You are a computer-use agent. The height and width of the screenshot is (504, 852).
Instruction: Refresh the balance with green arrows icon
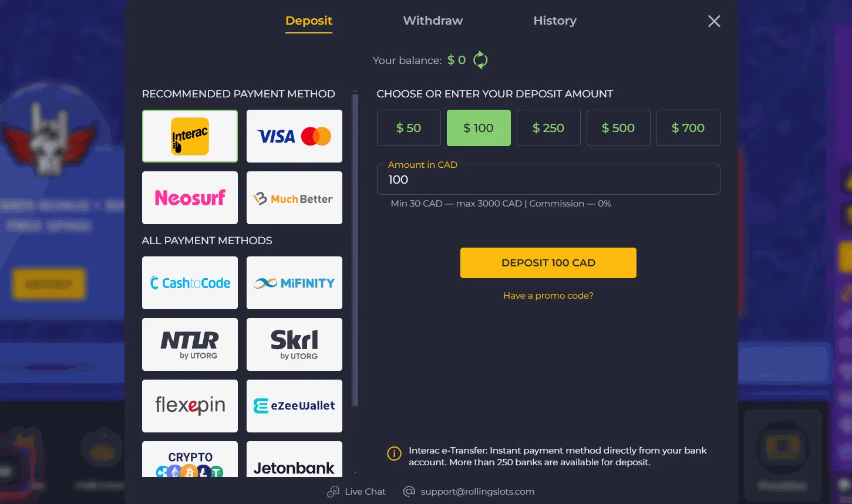480,60
